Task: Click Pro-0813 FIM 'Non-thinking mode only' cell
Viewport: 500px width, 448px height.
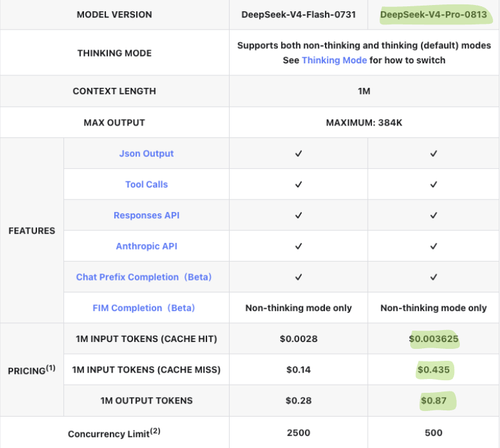Action: (434, 308)
